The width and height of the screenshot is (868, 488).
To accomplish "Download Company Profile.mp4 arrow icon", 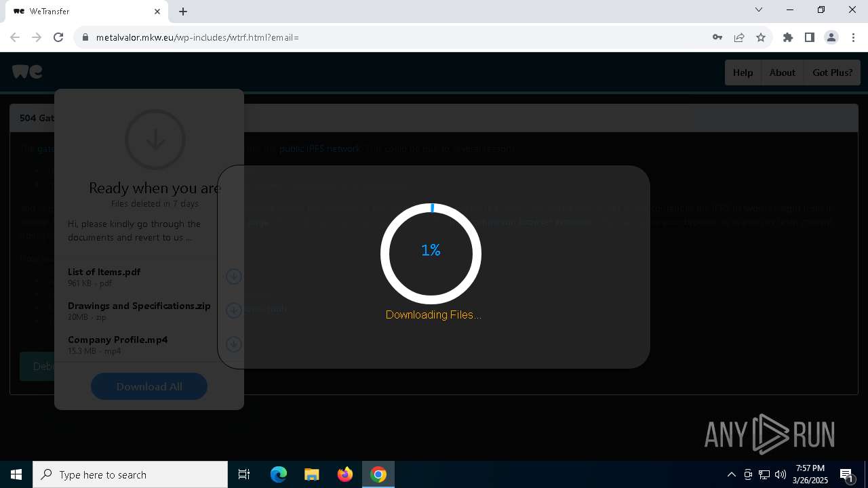I will pyautogui.click(x=233, y=344).
